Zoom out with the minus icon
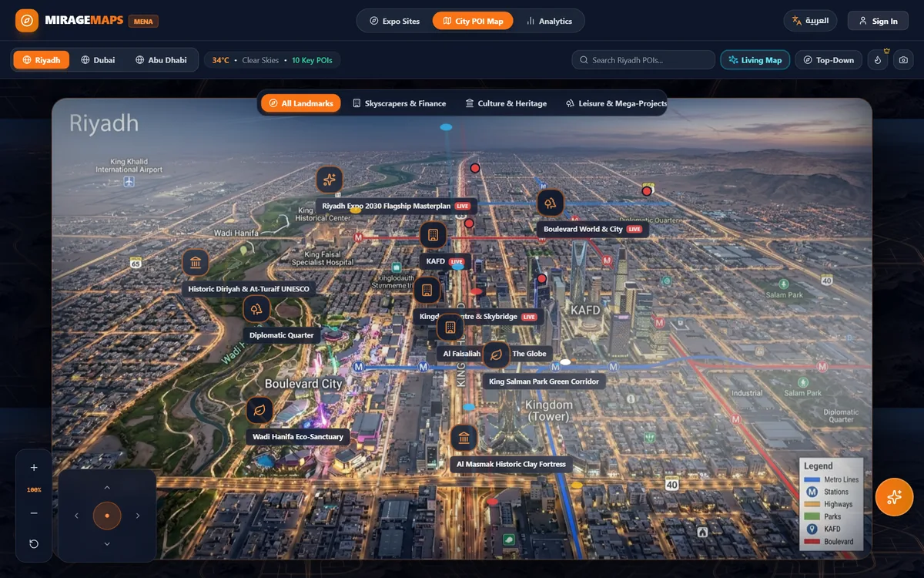Image resolution: width=924 pixels, height=578 pixels. (34, 513)
